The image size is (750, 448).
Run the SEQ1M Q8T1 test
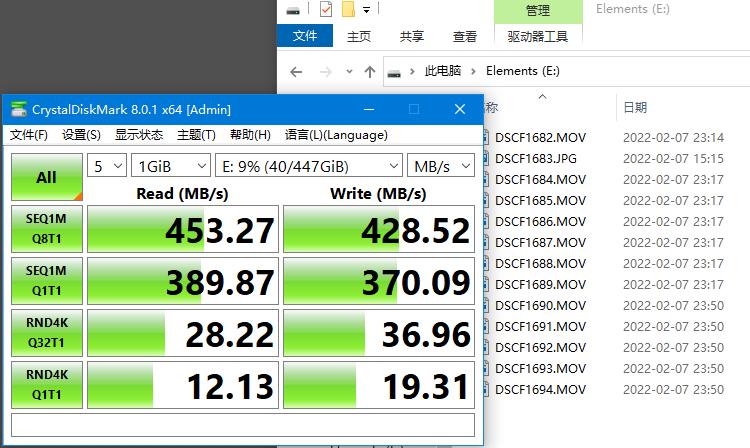[47, 229]
